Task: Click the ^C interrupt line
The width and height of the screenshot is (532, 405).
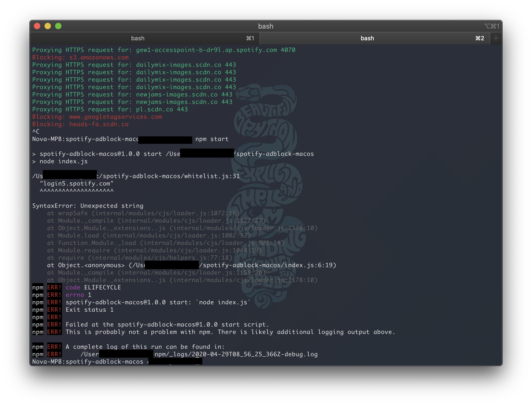Action: click(x=36, y=131)
